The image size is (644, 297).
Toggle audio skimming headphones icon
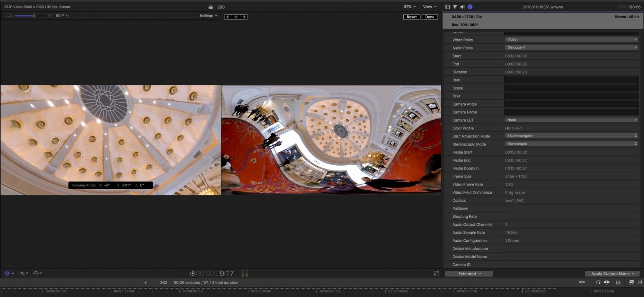pyautogui.click(x=598, y=282)
